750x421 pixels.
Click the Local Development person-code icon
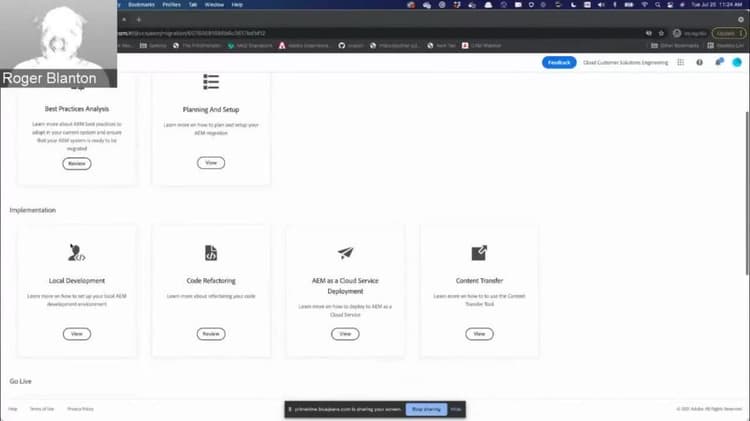[77, 253]
